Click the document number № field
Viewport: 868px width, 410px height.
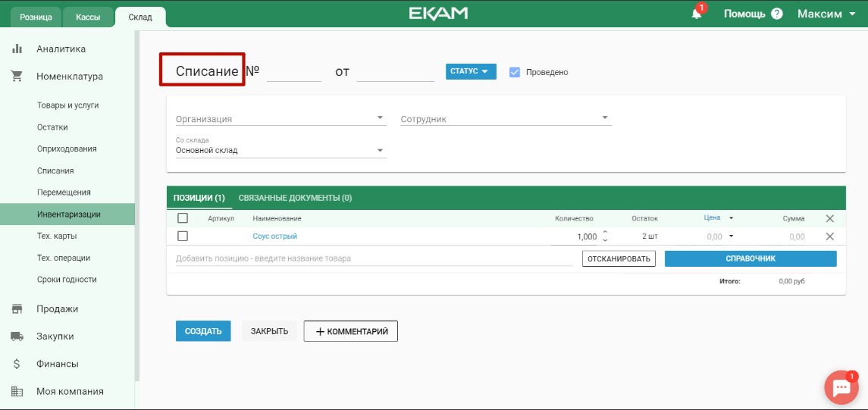[294, 72]
